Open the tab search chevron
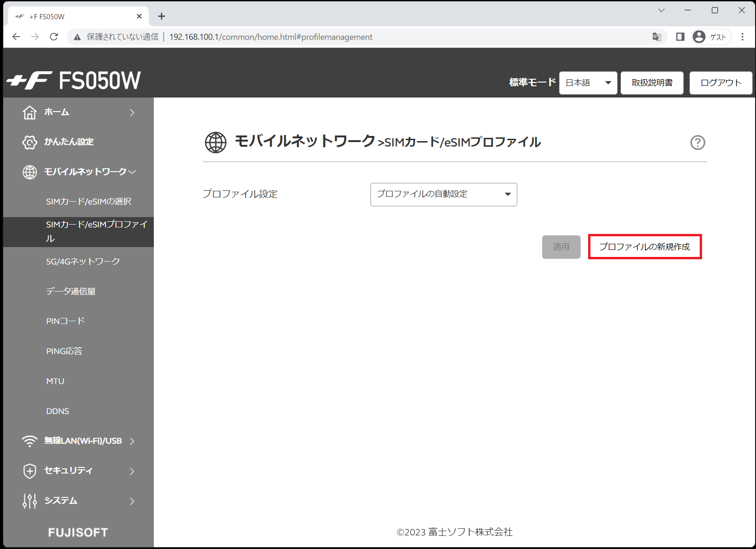This screenshot has height=549, width=756. click(x=661, y=10)
